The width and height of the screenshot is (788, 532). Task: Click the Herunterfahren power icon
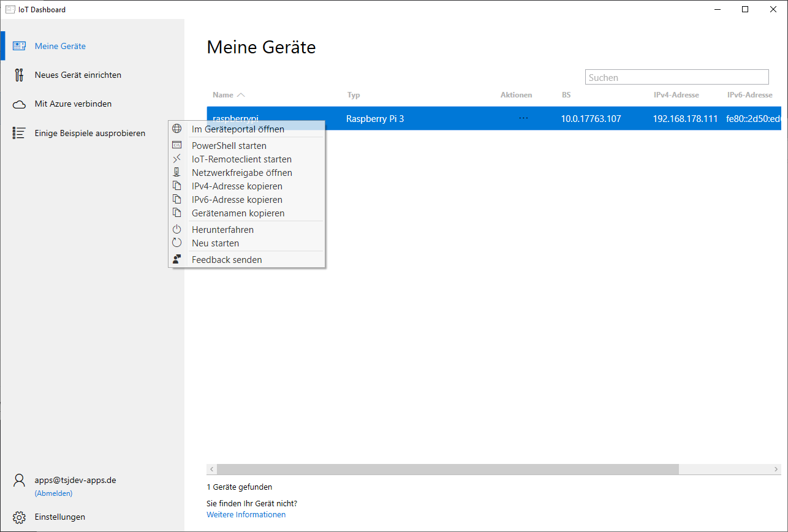pyautogui.click(x=176, y=229)
